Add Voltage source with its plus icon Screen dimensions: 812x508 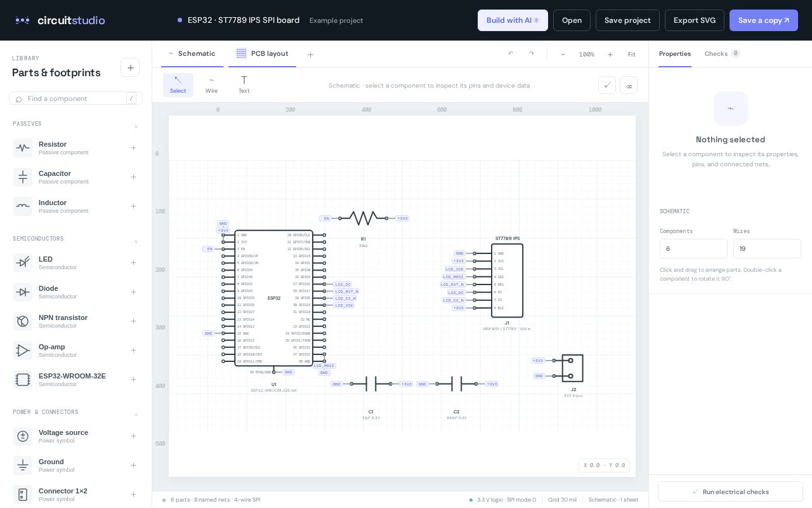(x=133, y=436)
